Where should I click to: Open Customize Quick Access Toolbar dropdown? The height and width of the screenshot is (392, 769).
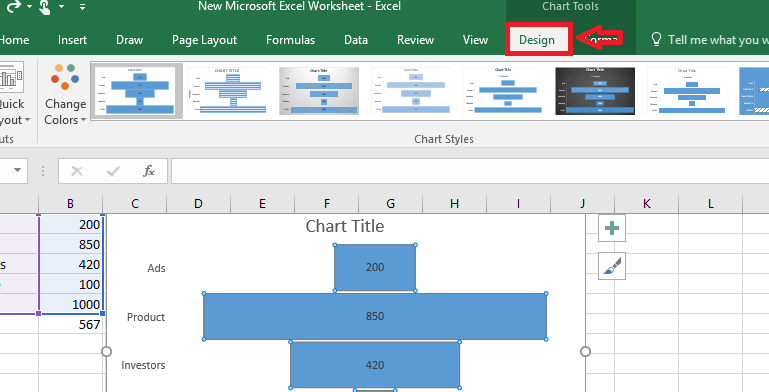82,7
